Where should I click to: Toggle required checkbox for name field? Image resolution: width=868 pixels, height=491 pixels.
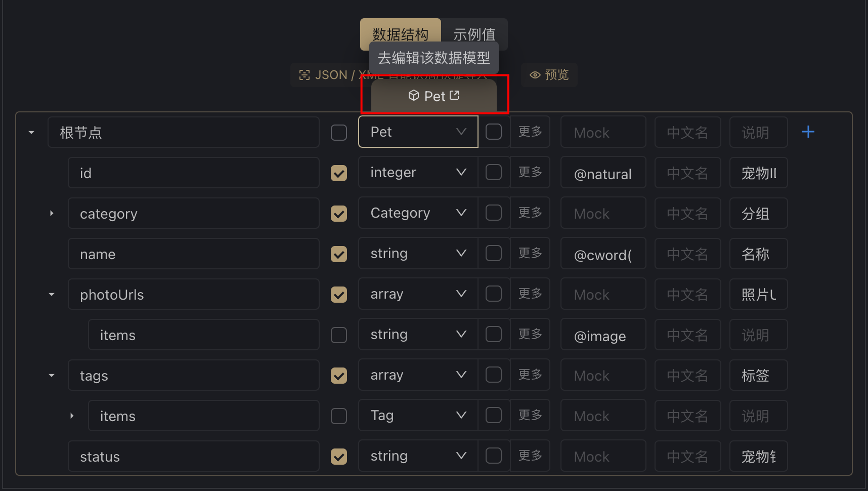tap(339, 254)
